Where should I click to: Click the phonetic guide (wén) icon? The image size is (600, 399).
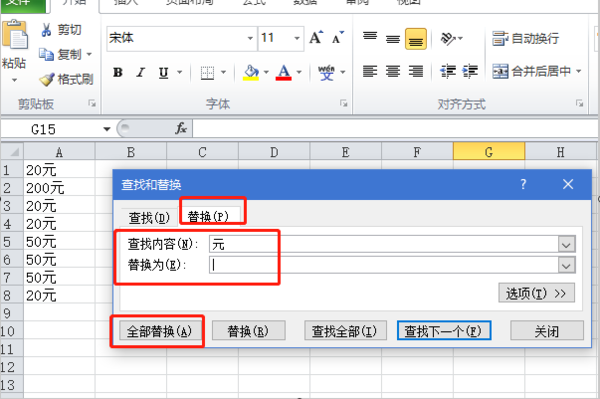(x=326, y=72)
